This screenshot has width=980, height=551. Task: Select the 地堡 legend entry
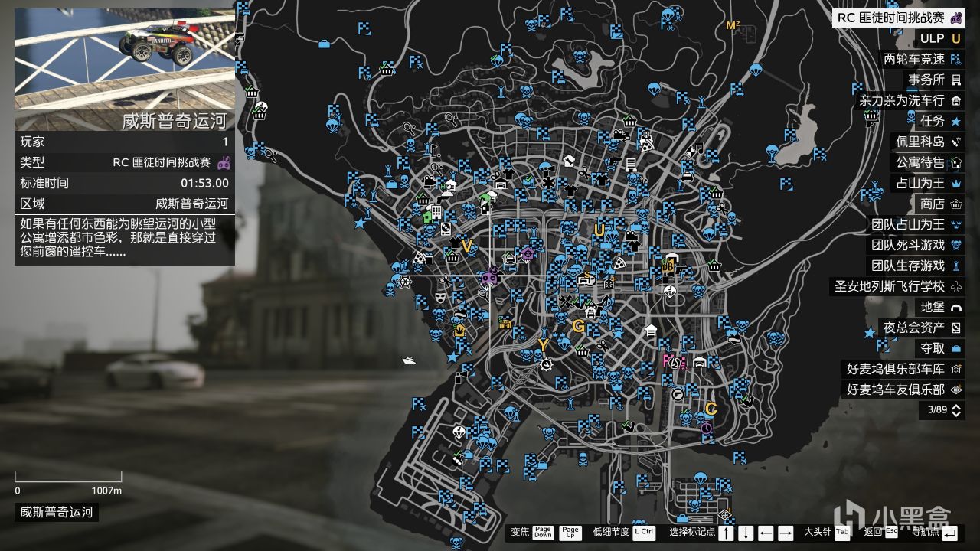[940, 307]
